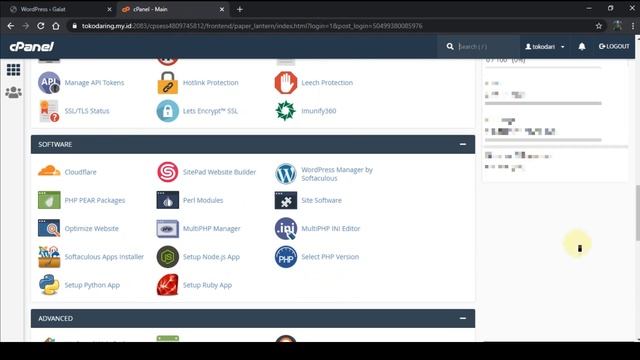Click the ADVANCED section header text

(56, 318)
